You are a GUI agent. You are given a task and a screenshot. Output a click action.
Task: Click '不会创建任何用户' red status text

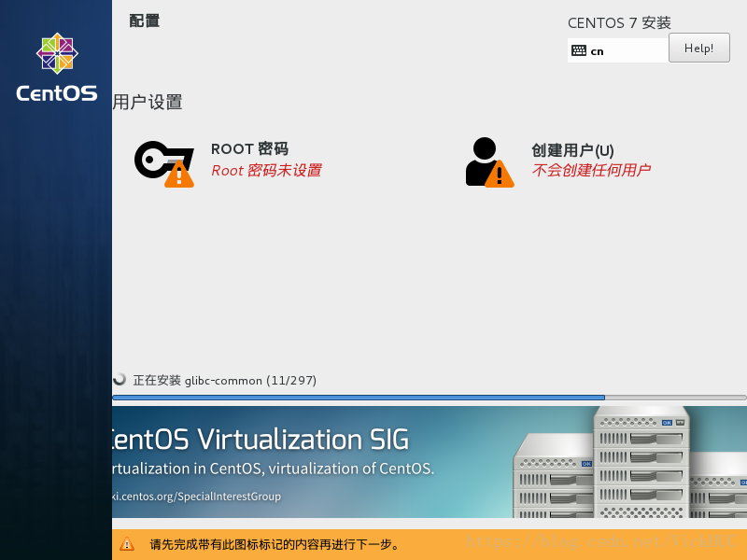coord(591,170)
